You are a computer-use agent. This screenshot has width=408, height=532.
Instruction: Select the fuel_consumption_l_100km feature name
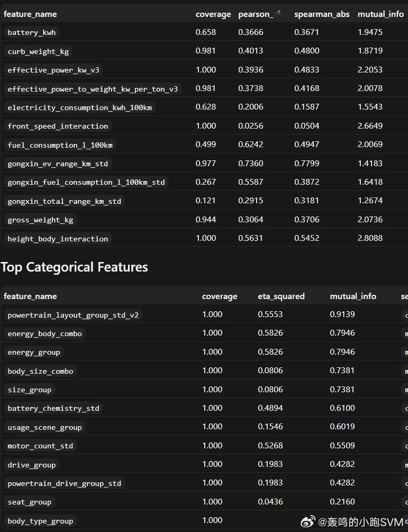[x=60, y=145]
